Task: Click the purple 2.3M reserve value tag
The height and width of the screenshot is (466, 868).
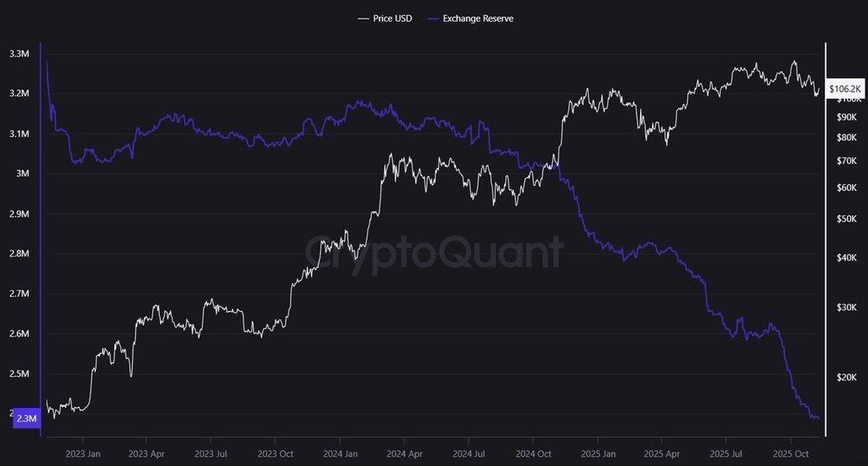Action: (24, 418)
